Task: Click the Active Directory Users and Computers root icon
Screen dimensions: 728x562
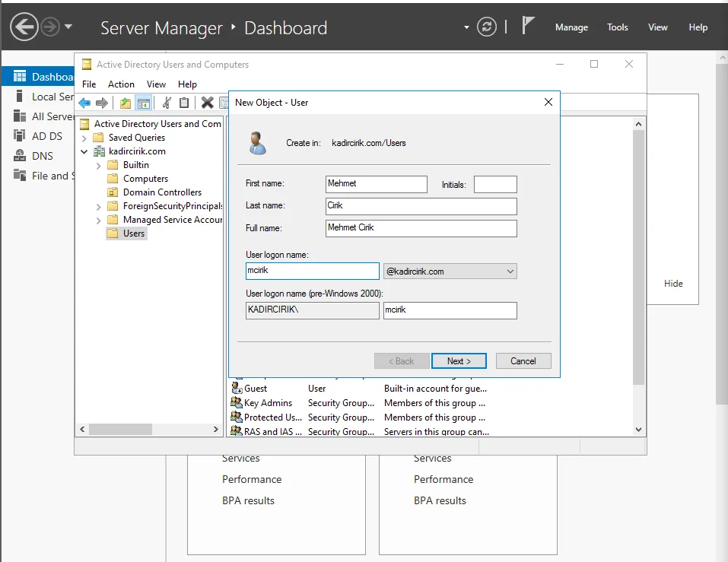Action: 84,124
